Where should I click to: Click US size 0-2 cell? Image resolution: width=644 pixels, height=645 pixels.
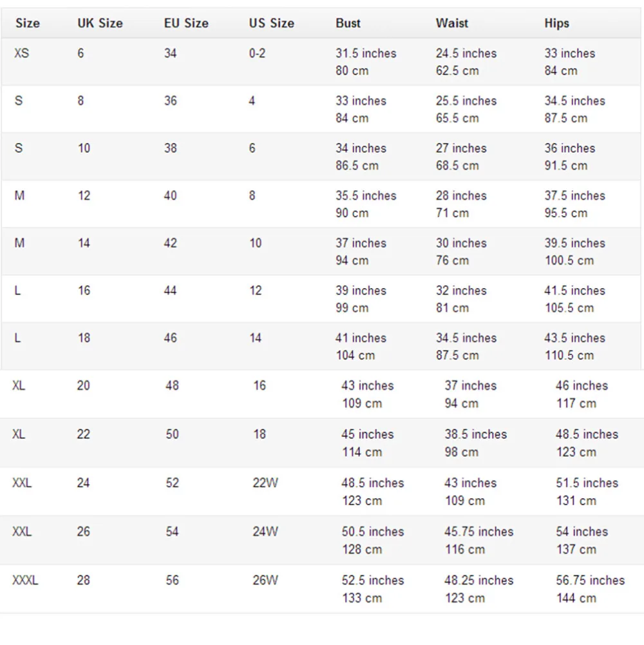point(257,53)
